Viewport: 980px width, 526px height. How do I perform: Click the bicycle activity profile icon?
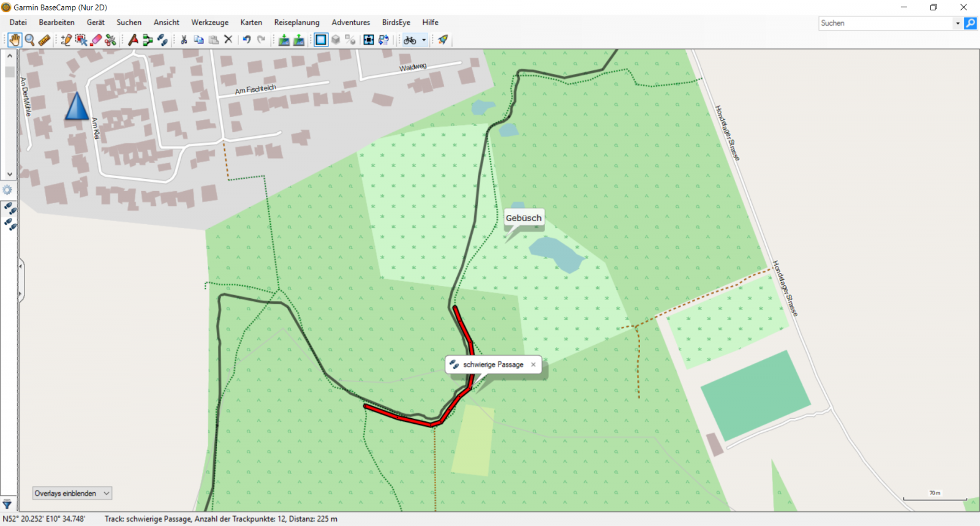(410, 40)
